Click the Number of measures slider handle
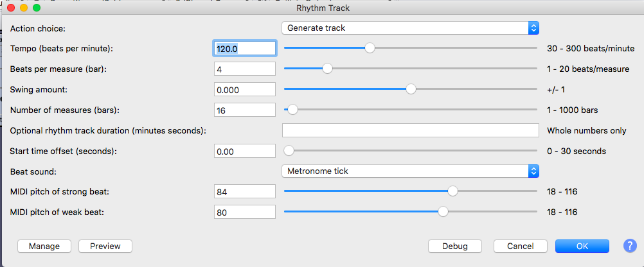Screen dimensions: 644x267 292,110
